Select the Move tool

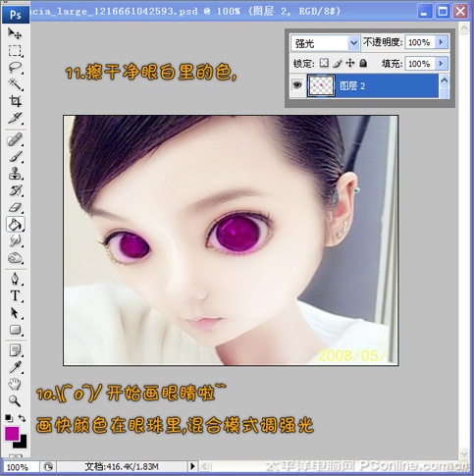point(15,33)
